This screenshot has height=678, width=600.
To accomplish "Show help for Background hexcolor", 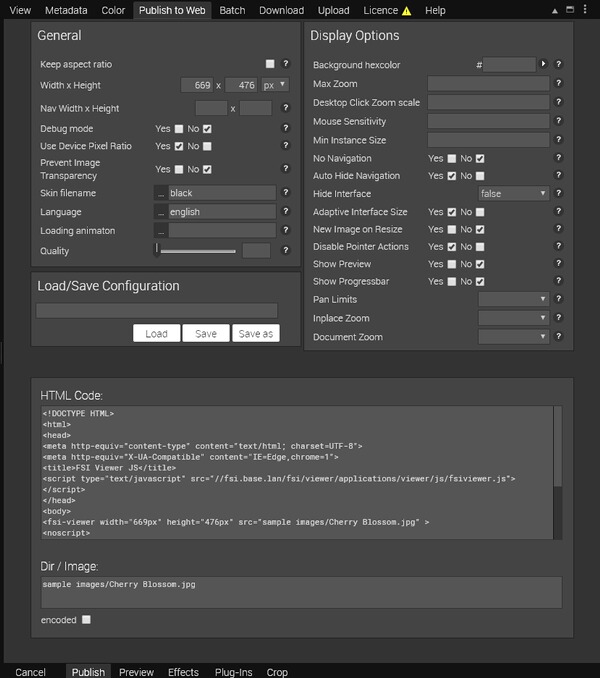I will point(559,64).
